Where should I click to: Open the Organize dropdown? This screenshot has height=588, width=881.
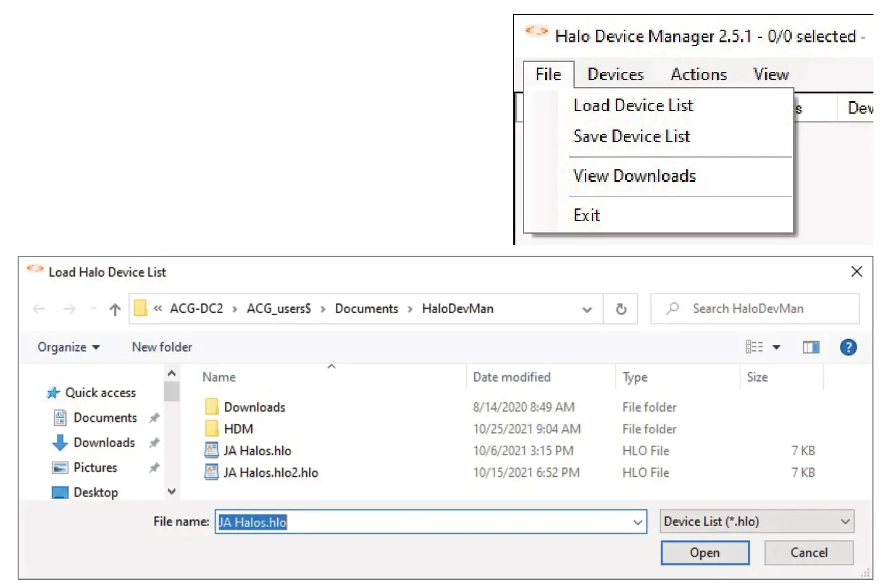67,347
